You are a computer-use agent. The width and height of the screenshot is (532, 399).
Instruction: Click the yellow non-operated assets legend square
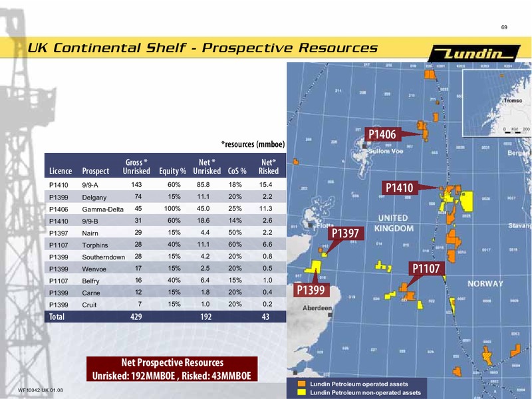pyautogui.click(x=302, y=392)
